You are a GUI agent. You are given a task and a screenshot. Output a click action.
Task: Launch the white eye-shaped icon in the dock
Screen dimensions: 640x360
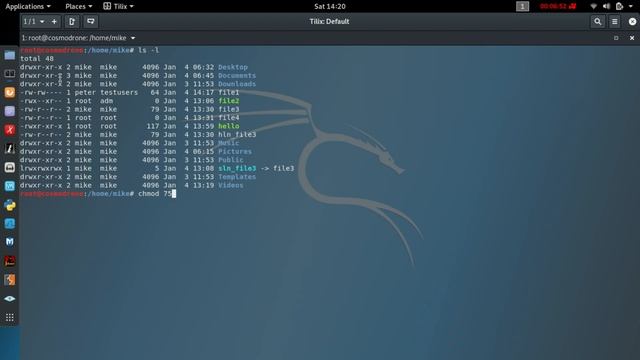pos(10,298)
